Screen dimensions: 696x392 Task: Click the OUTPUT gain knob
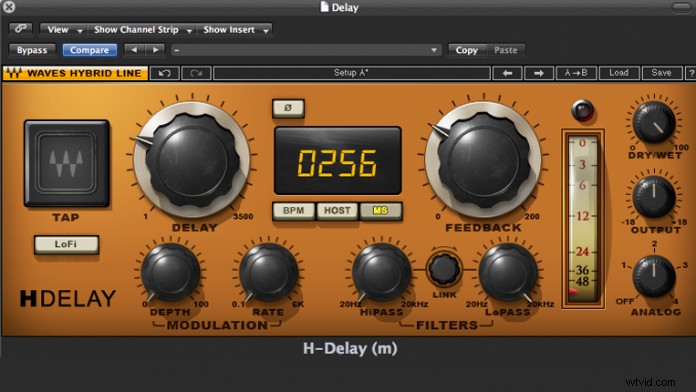(654, 197)
